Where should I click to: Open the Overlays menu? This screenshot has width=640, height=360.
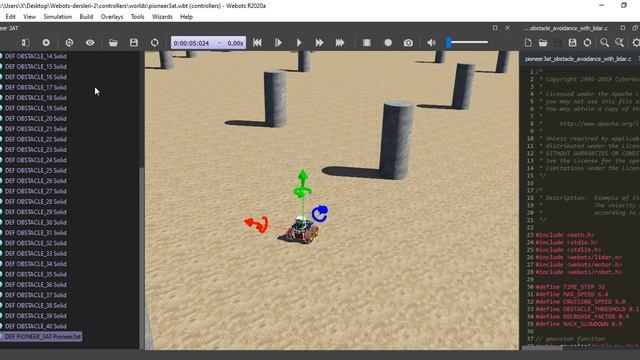click(x=112, y=17)
